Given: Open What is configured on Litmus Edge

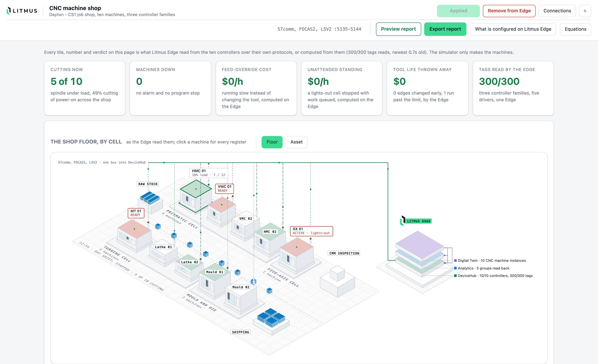Looking at the screenshot, I should point(513,29).
